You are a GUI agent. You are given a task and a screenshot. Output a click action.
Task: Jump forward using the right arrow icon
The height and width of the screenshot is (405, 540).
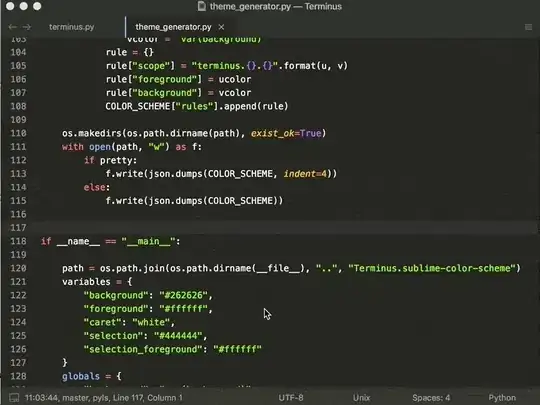27,27
